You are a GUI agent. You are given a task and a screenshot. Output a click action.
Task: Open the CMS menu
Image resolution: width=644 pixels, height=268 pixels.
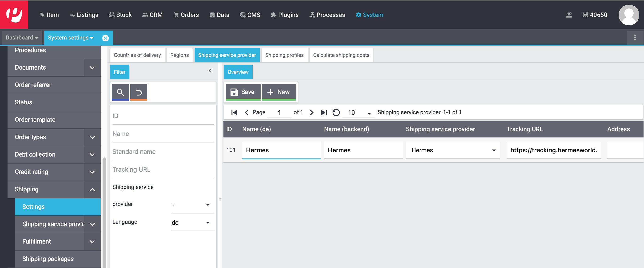[x=250, y=15]
